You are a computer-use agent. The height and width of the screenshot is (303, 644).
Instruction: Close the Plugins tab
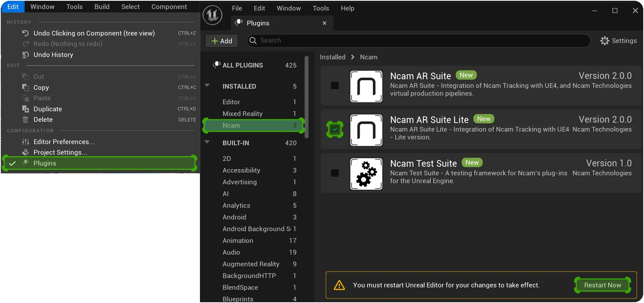[x=325, y=23]
